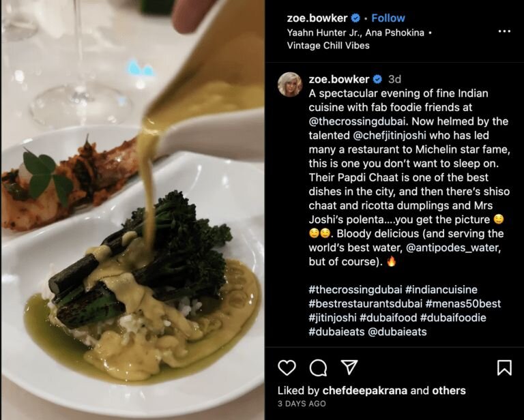Viewport: 524px width, 420px height.
Task: Browse the #bestrestaurantsdubai hashtag
Action: (364, 304)
